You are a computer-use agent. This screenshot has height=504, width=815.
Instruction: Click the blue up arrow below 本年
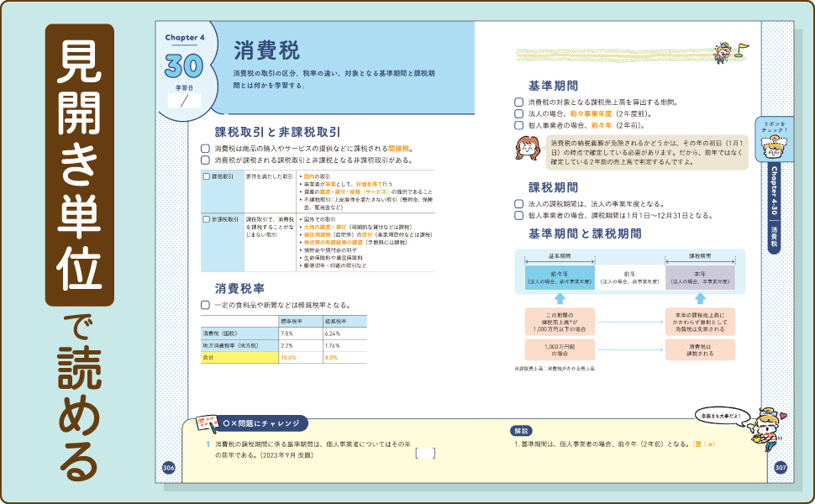click(x=700, y=299)
